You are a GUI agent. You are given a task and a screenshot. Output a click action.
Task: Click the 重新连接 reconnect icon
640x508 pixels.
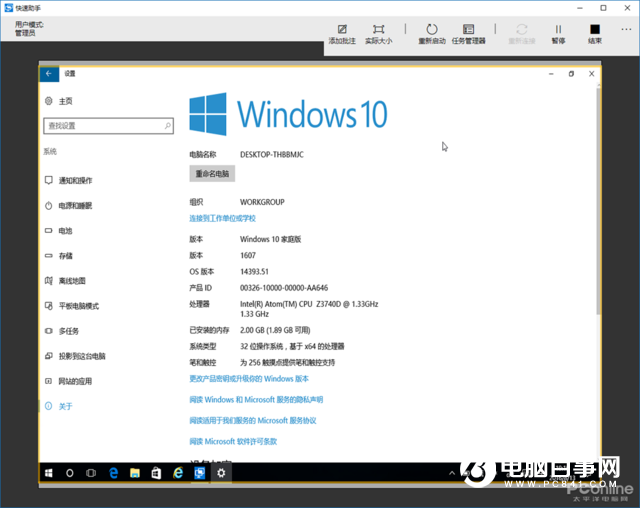[x=522, y=29]
